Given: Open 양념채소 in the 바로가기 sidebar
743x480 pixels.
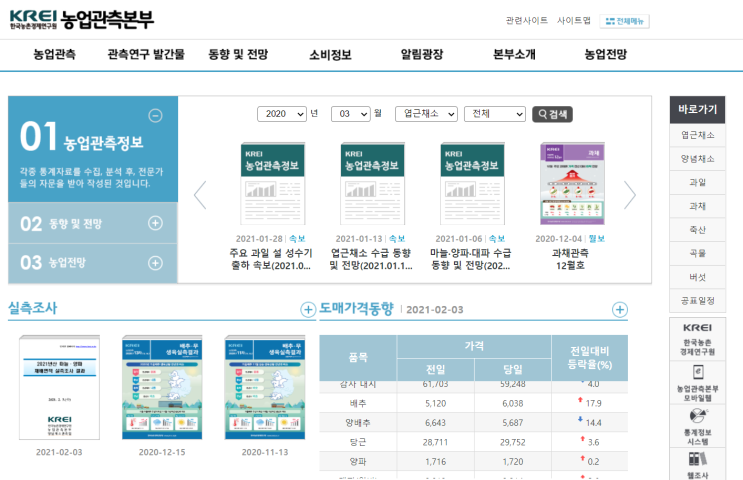Looking at the screenshot, I should coord(698,159).
